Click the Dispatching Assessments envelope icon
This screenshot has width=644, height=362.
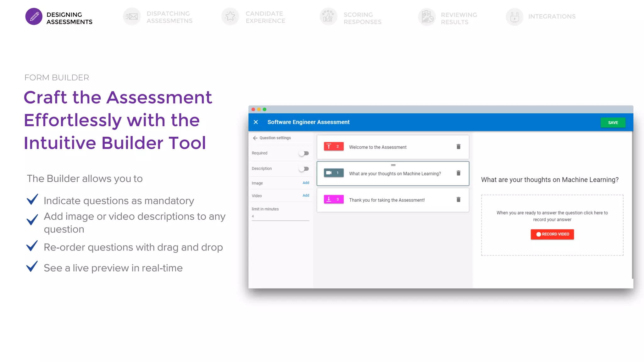(x=132, y=17)
